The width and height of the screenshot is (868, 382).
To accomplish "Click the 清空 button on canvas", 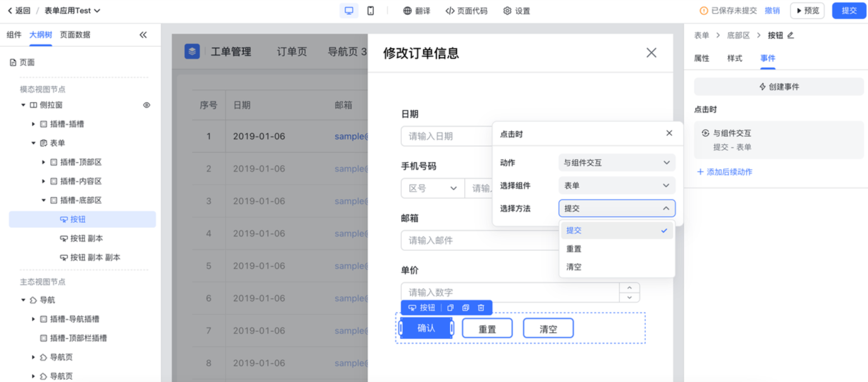I will (x=548, y=329).
